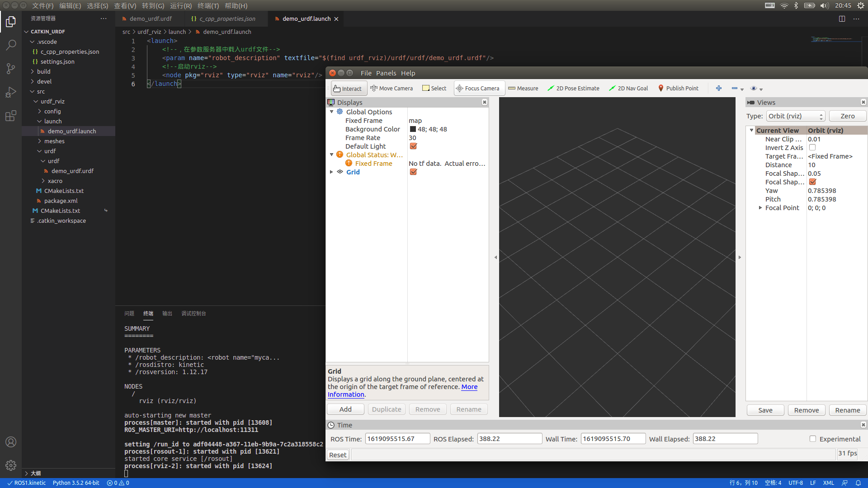Expand the Grid display item

pyautogui.click(x=331, y=172)
